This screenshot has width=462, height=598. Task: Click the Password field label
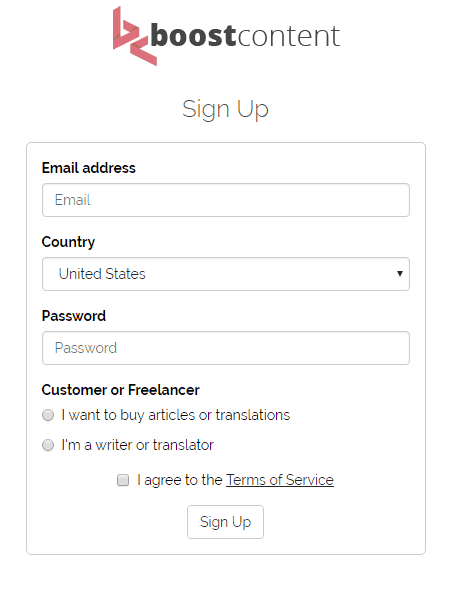tap(74, 316)
